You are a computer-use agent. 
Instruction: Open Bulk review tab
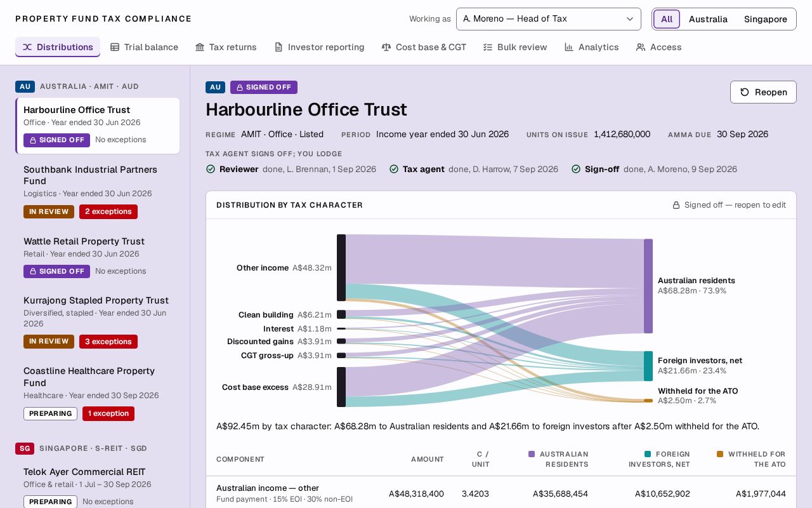point(515,47)
